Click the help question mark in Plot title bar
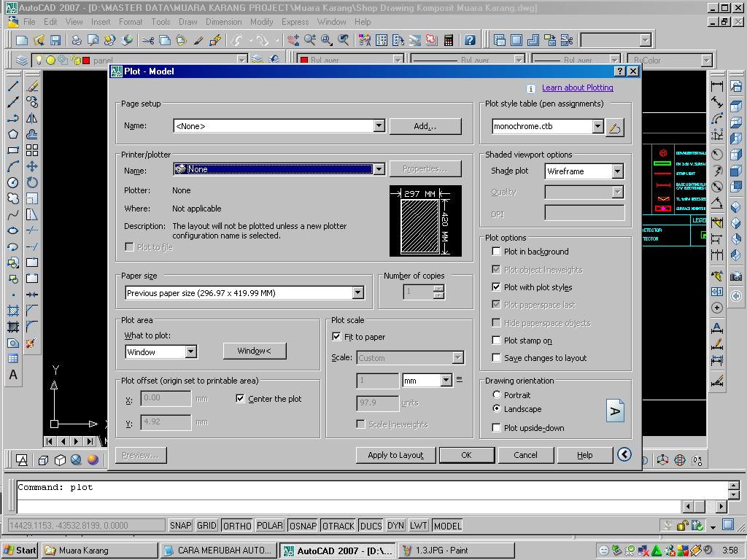The width and height of the screenshot is (747, 560). (x=619, y=71)
